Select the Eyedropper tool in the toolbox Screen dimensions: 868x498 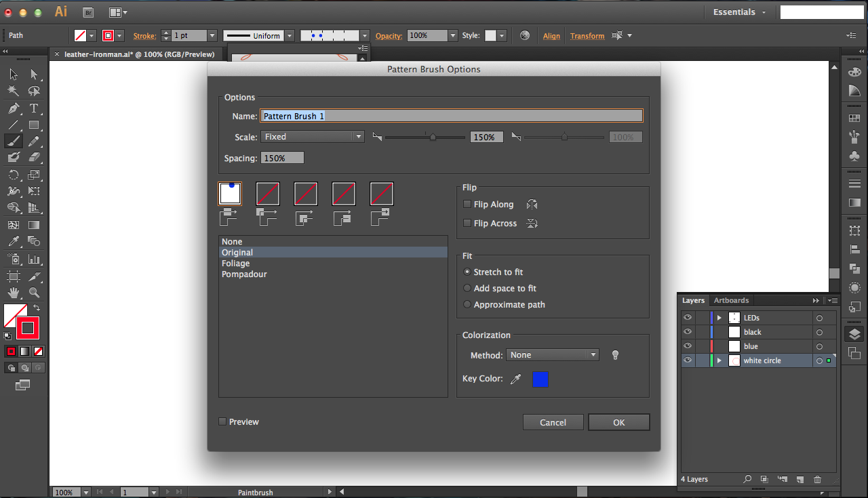click(14, 241)
